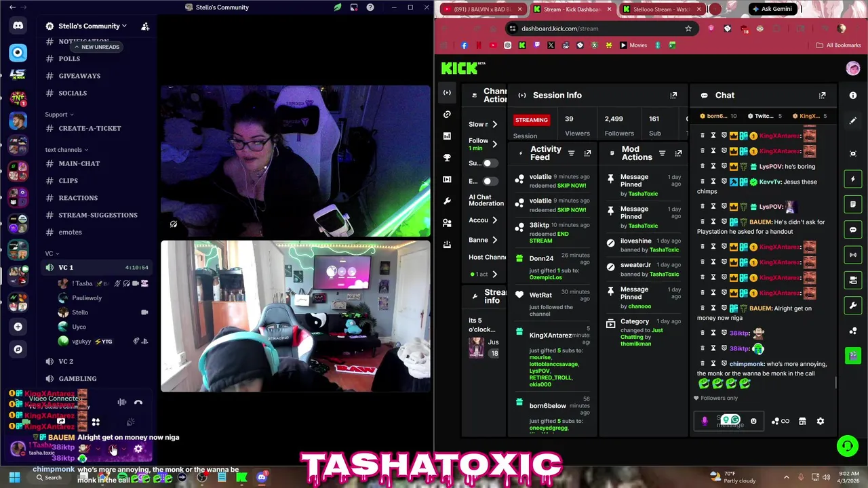Disconnect from voice call in Discord

(138, 403)
